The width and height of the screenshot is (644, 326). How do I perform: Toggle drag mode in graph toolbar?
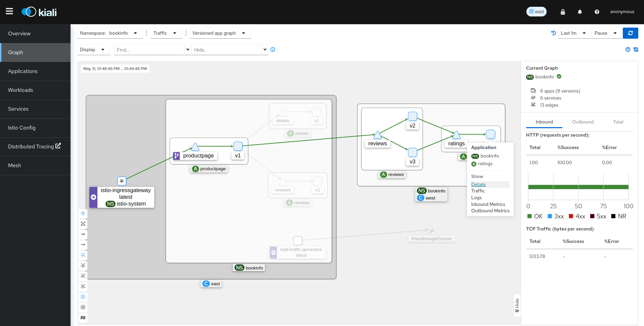83,213
